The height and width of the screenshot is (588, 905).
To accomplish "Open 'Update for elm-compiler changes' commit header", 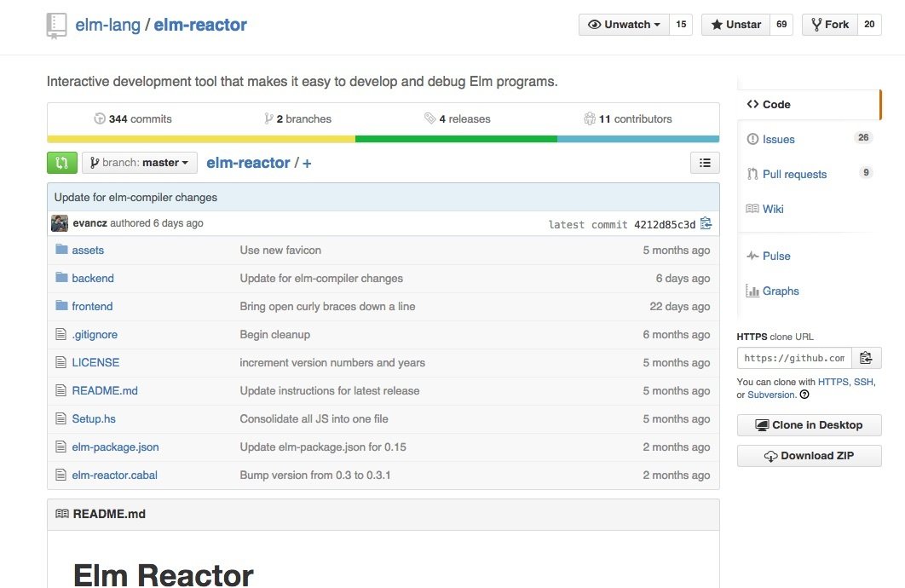I will (135, 198).
